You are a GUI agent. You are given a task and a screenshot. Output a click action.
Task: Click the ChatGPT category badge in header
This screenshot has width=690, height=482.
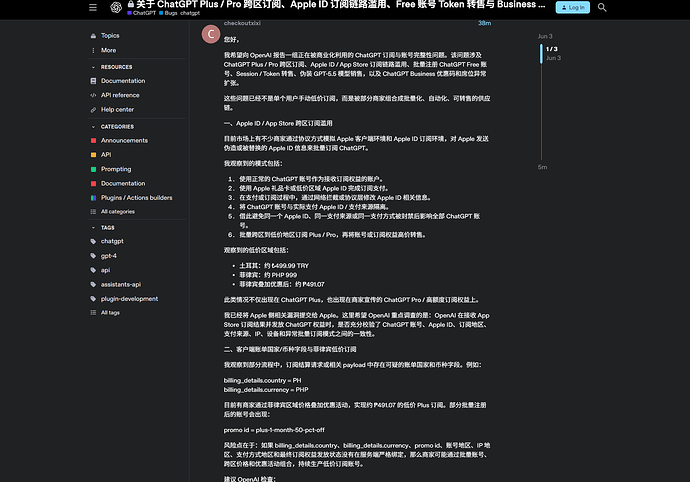142,13
